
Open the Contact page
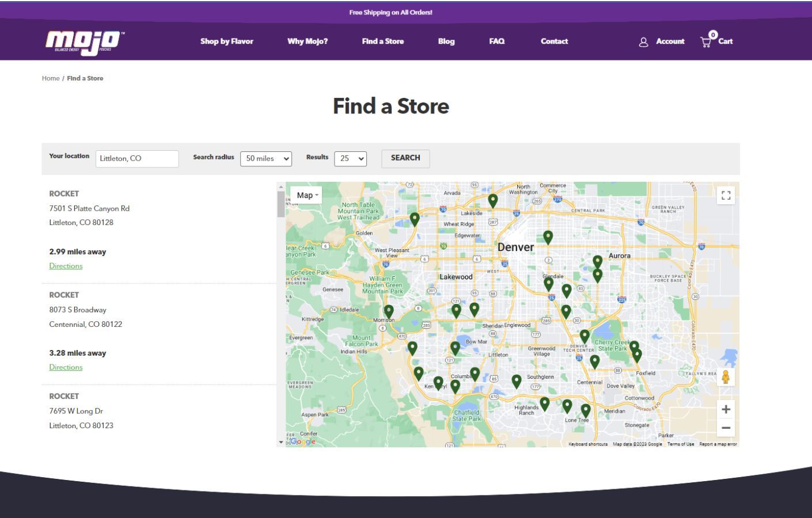coord(555,41)
